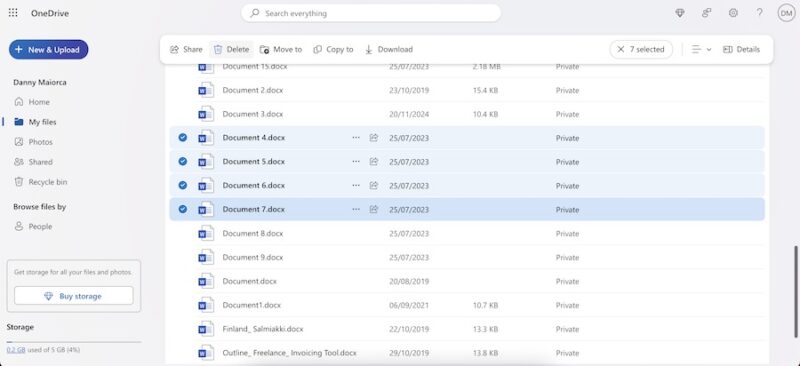Open file Document 8.docx
The image size is (800, 366).
[253, 233]
